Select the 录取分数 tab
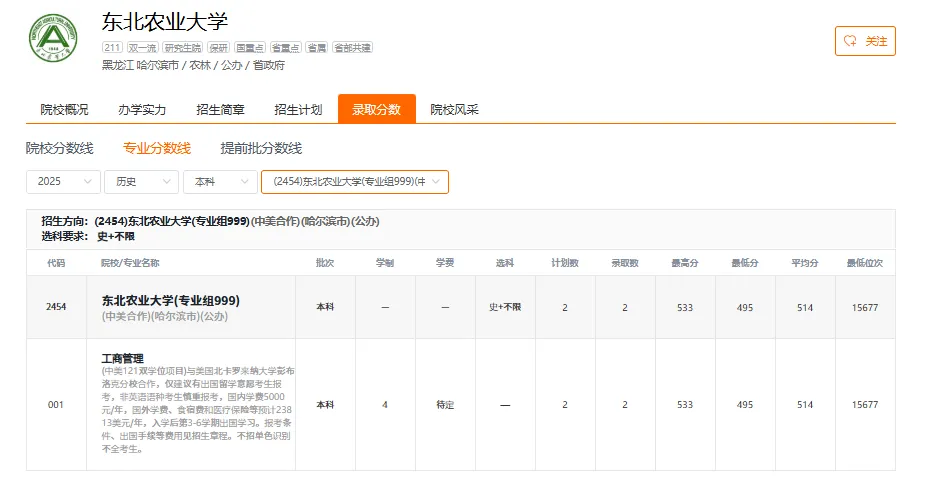This screenshot has height=489, width=930. pos(377,109)
